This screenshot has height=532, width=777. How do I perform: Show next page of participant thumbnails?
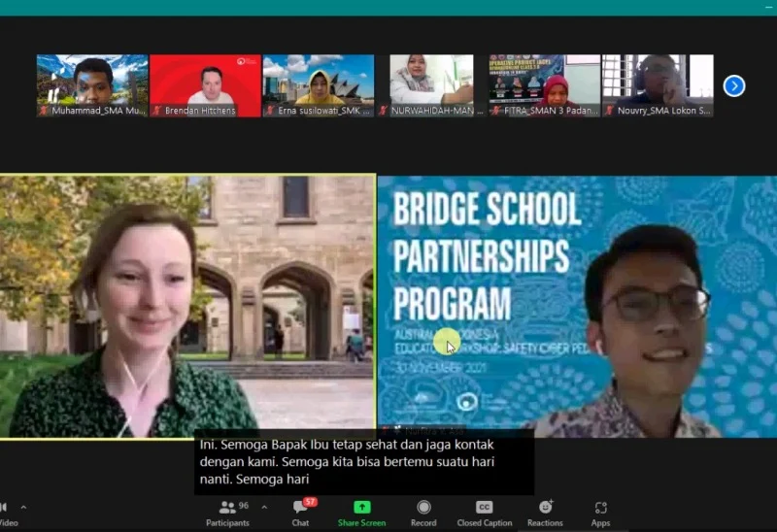[x=734, y=85]
